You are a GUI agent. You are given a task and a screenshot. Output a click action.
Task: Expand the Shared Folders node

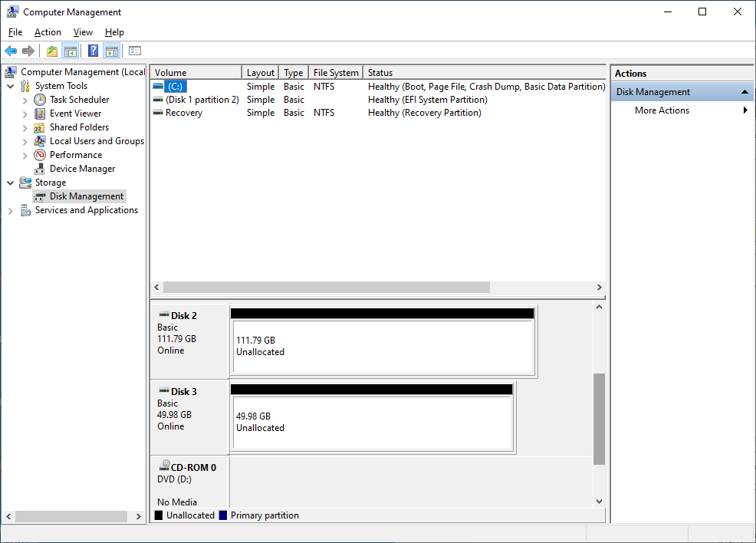point(25,128)
